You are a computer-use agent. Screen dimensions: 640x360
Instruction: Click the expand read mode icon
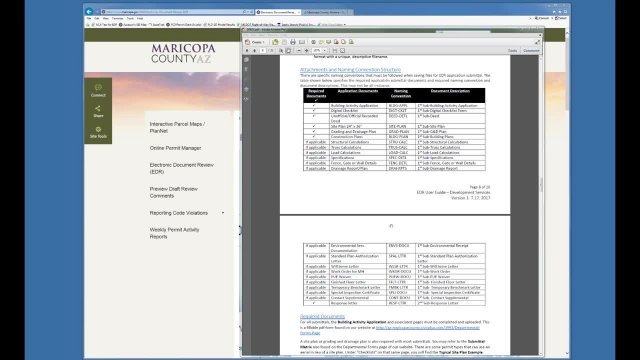click(x=537, y=42)
